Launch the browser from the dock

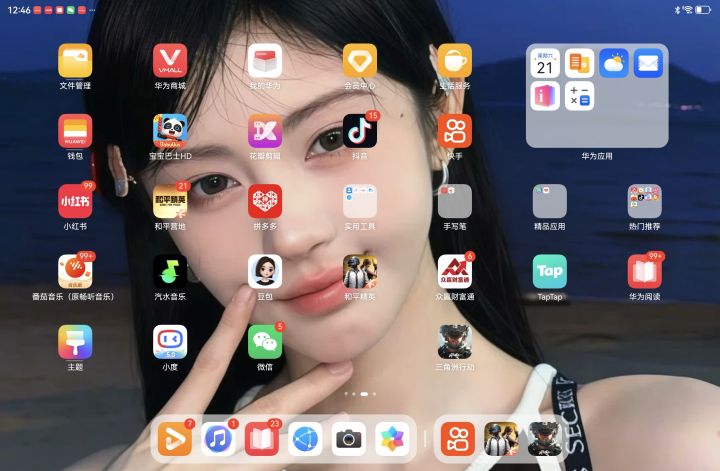click(x=305, y=439)
